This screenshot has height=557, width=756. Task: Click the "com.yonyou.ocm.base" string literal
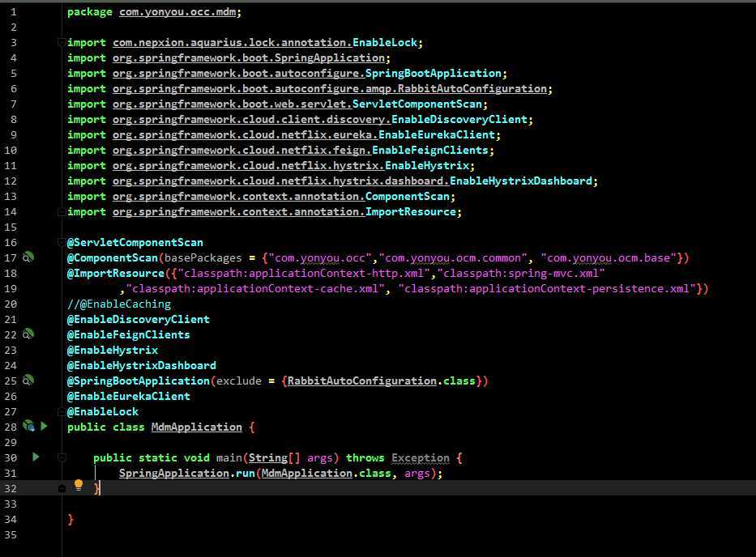pos(609,257)
